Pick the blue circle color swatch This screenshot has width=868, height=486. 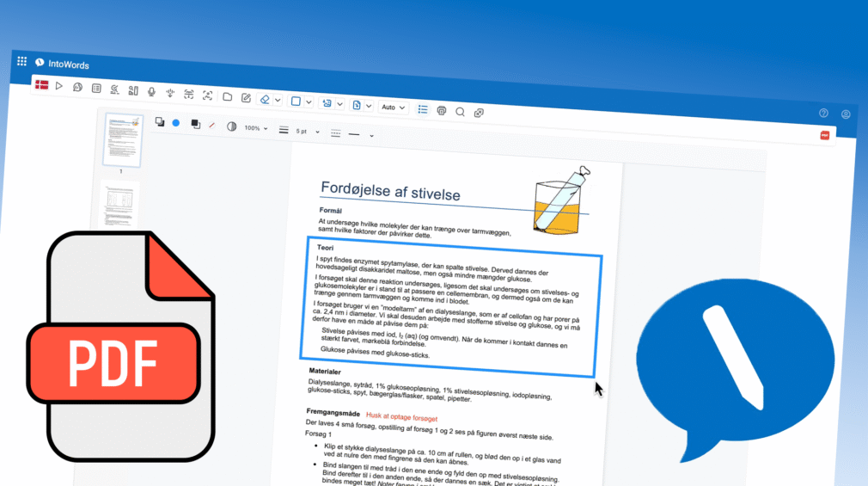(x=176, y=122)
